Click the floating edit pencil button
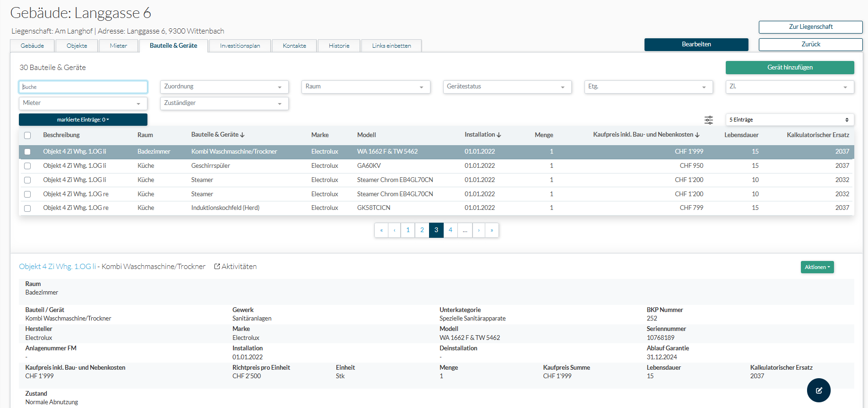 pos(818,390)
